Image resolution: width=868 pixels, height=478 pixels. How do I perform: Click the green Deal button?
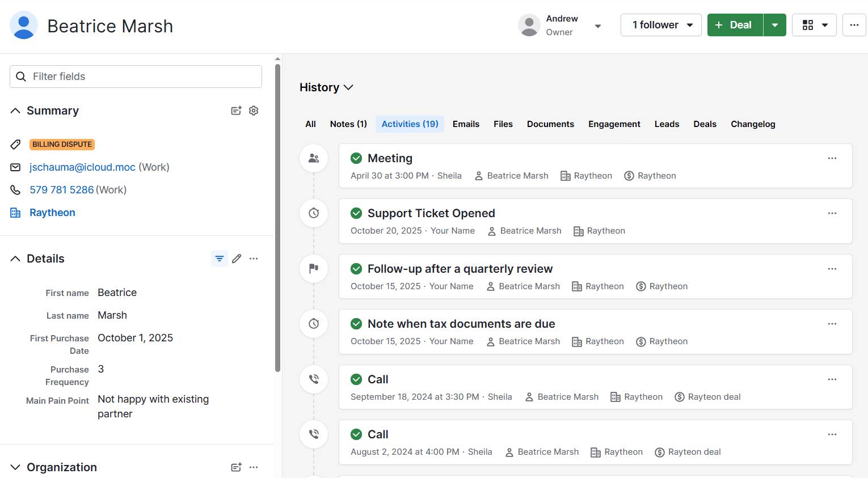[x=735, y=25]
